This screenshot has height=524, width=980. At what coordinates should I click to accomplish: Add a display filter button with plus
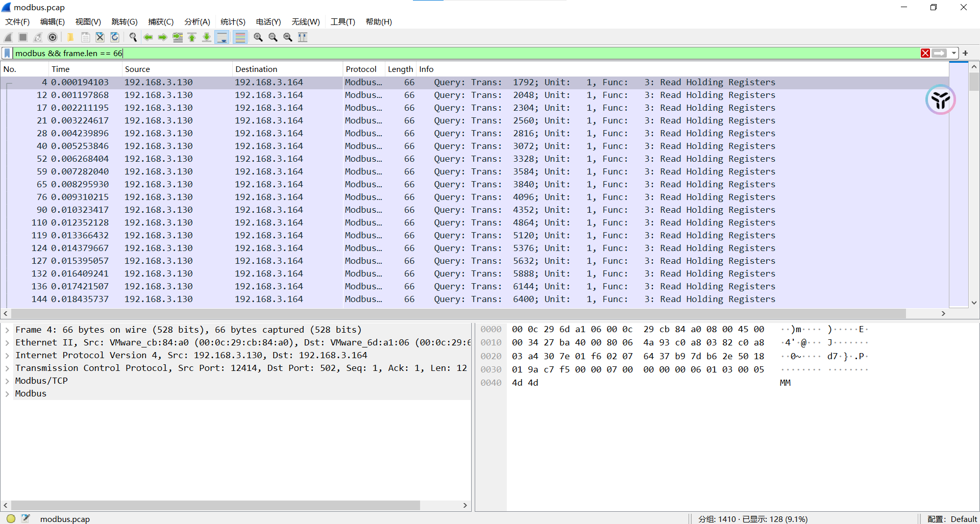(965, 53)
